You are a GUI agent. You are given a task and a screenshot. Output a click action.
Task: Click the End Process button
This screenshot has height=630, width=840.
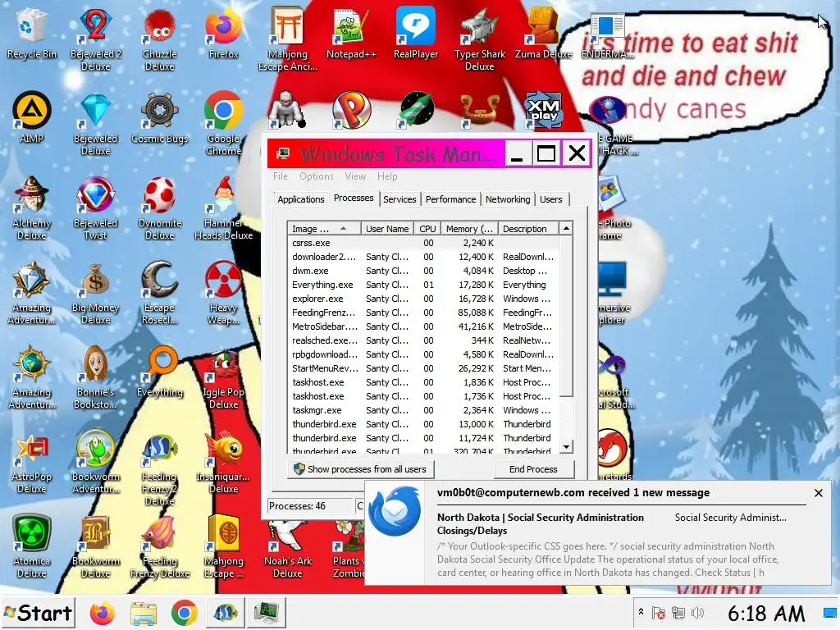(x=533, y=469)
